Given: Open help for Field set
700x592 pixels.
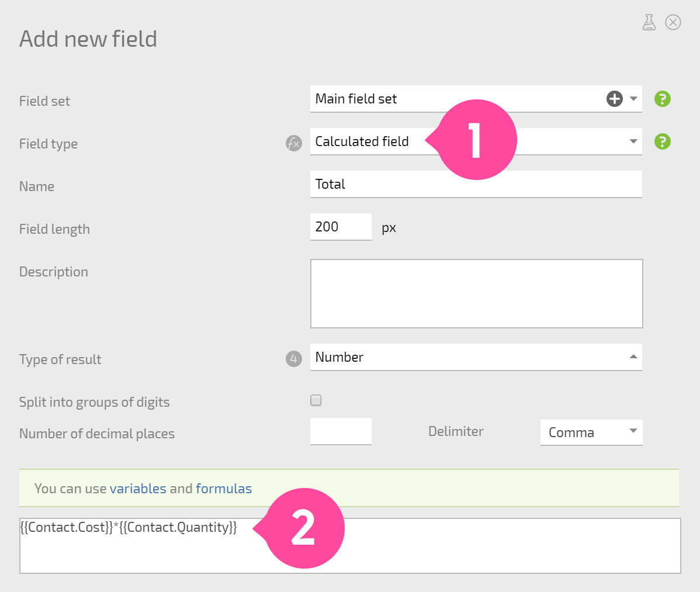Looking at the screenshot, I should [x=663, y=99].
